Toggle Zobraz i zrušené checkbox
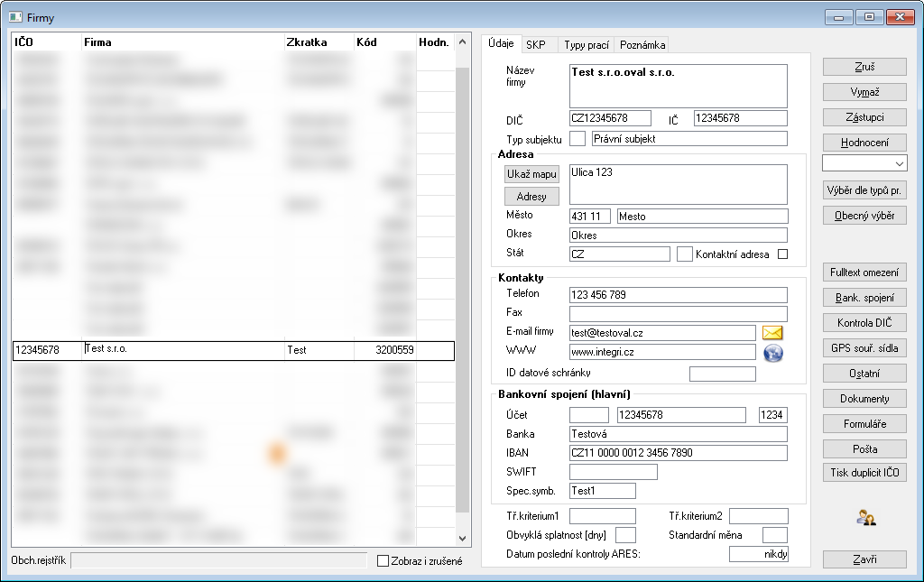This screenshot has width=924, height=582. (383, 560)
